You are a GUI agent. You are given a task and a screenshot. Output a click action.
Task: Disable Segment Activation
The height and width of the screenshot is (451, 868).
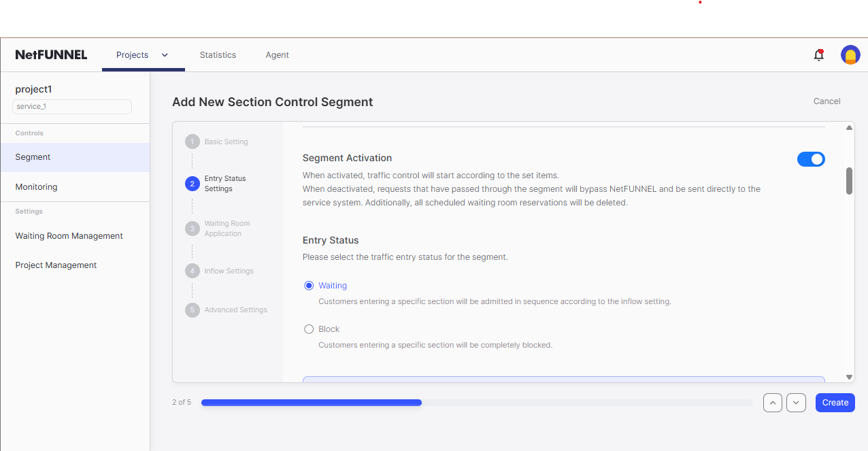811,158
